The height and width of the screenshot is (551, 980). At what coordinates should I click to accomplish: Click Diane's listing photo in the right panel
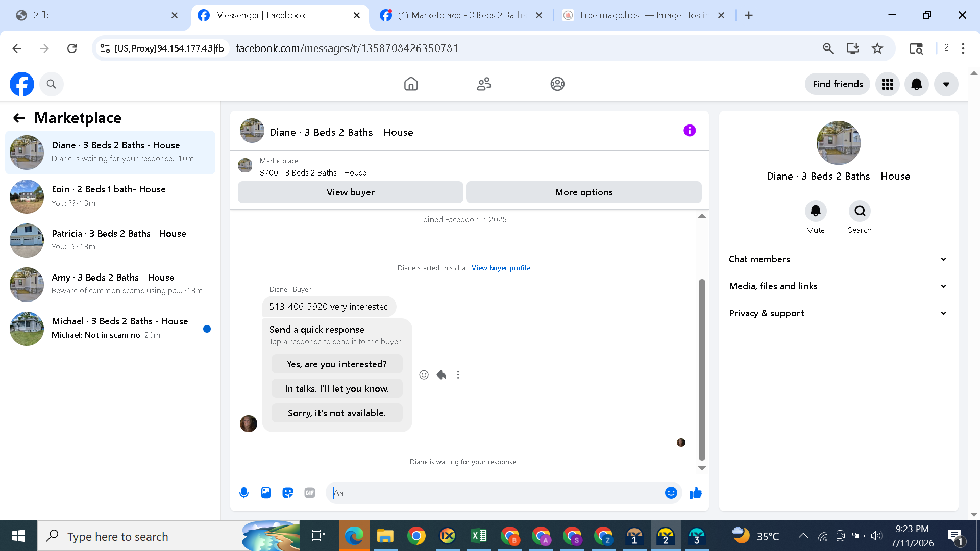point(838,143)
